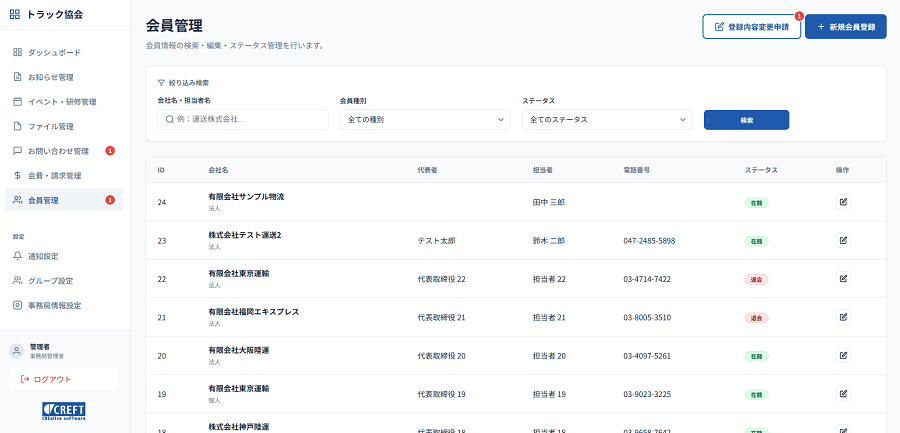Image resolution: width=900 pixels, height=433 pixels.
Task: Click the CREFT logo at sidebar bottom
Action: pos(63,411)
